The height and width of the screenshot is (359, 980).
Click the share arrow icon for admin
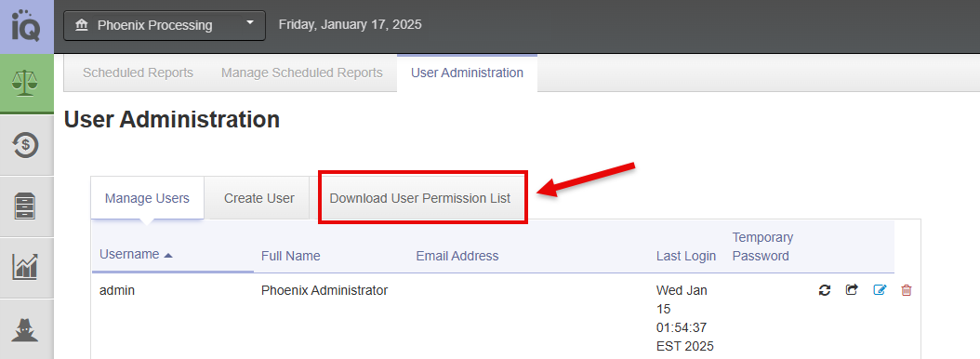pos(852,290)
